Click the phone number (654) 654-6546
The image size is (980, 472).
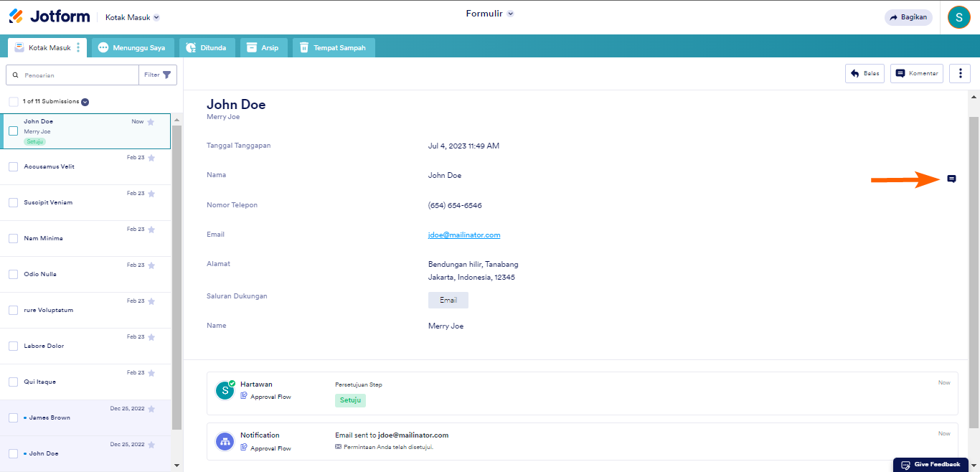point(455,205)
